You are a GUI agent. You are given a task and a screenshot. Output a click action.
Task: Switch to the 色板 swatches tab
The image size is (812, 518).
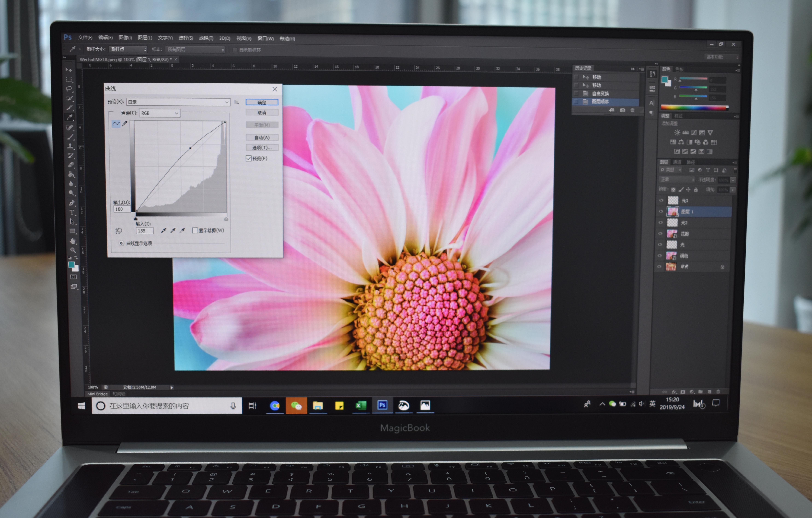(x=679, y=69)
